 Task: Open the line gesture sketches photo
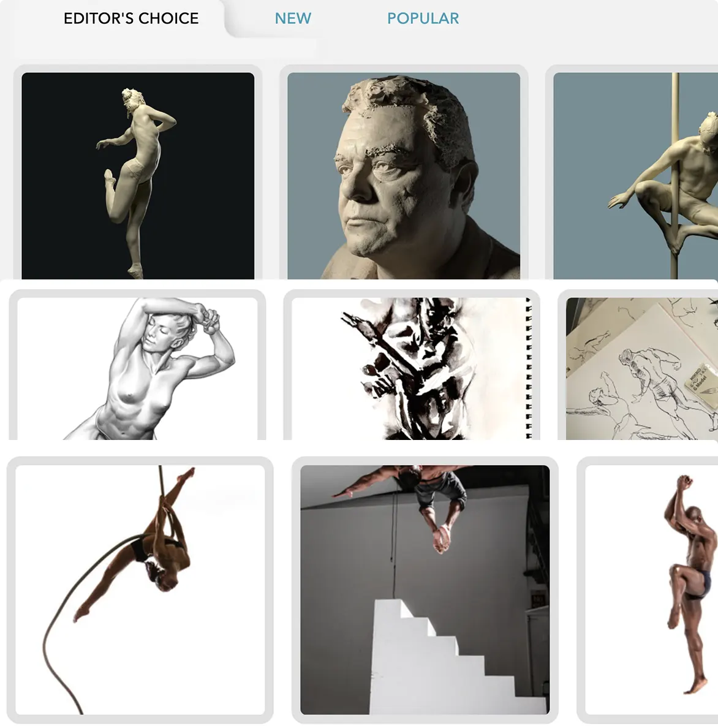click(642, 369)
